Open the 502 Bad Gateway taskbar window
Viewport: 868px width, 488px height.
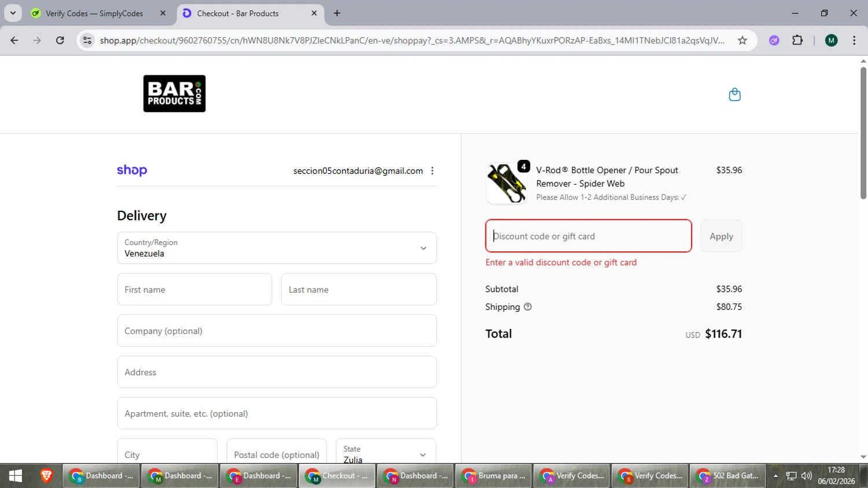tap(727, 476)
